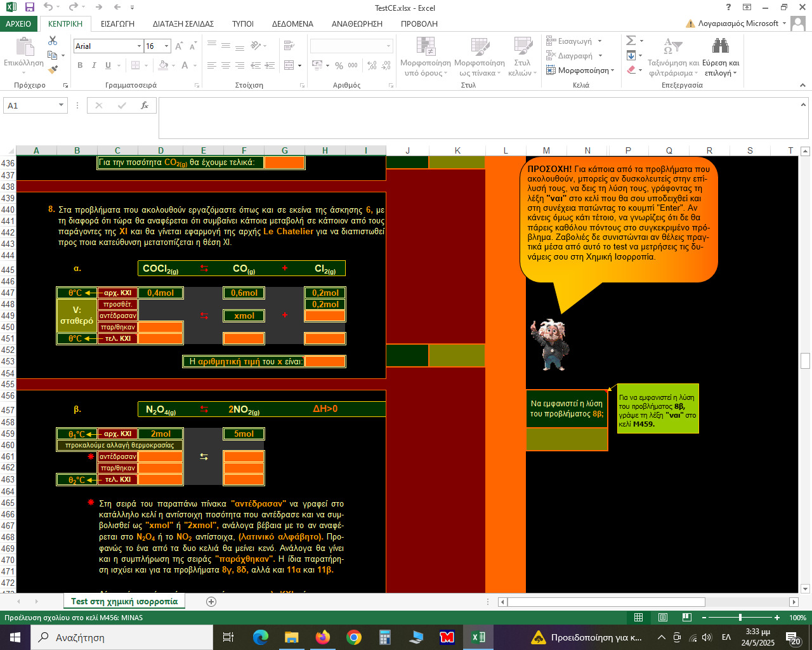Toggle Page Break Preview in status bar

[x=686, y=618]
